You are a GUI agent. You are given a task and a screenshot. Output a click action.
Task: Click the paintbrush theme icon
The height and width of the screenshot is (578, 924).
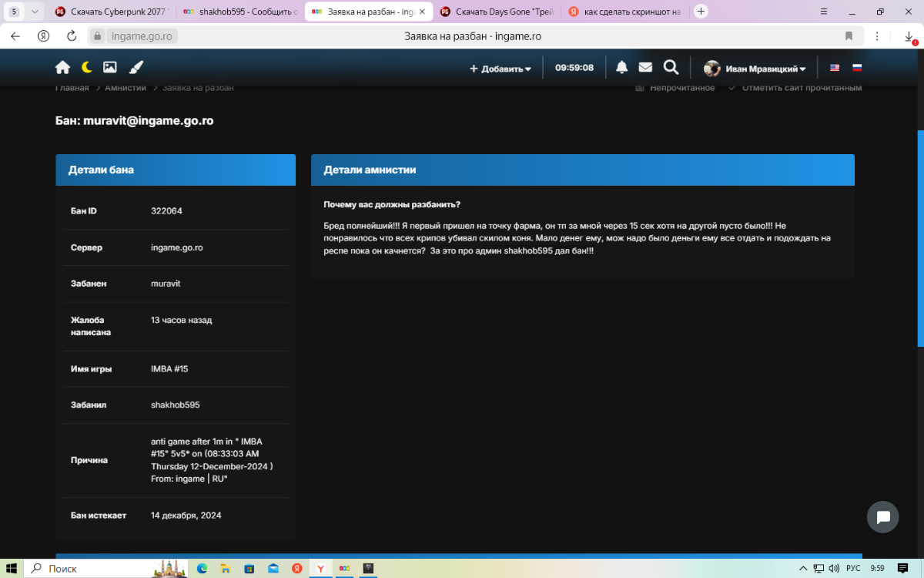[136, 68]
